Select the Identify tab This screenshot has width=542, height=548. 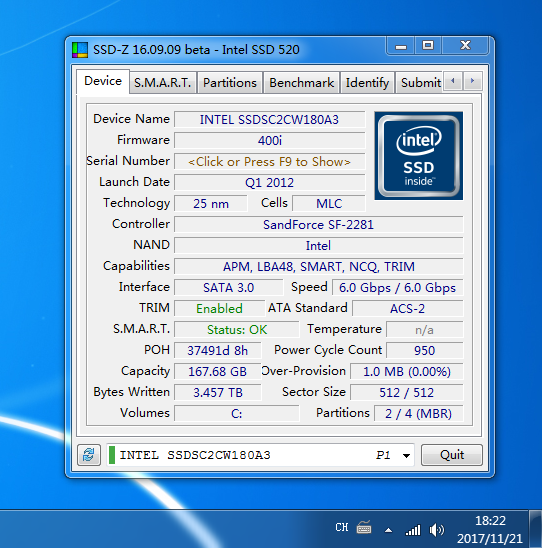[367, 83]
